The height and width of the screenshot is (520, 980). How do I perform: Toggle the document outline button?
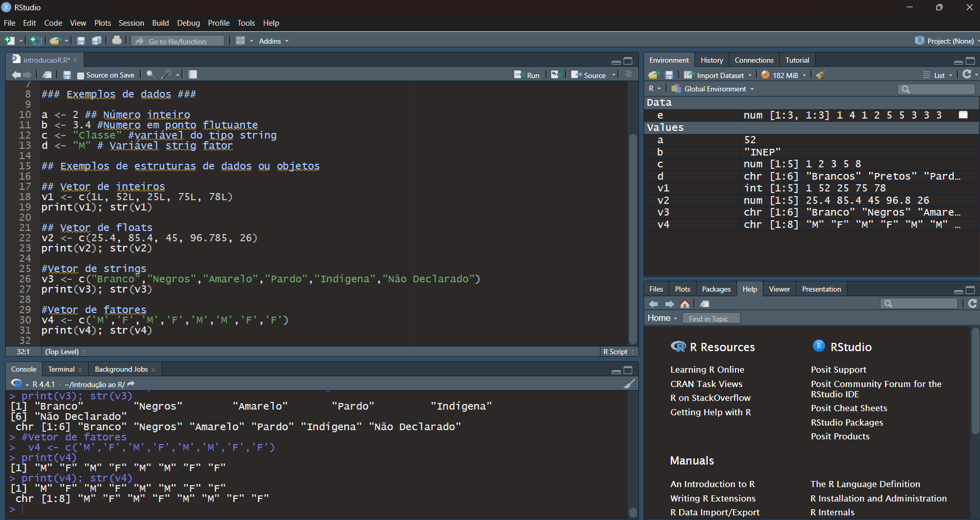point(628,74)
